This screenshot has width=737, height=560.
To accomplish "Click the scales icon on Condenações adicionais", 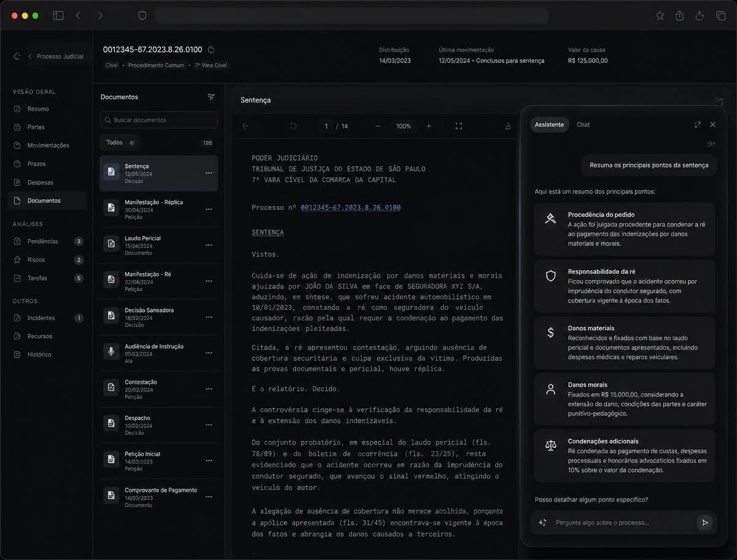I will [550, 445].
